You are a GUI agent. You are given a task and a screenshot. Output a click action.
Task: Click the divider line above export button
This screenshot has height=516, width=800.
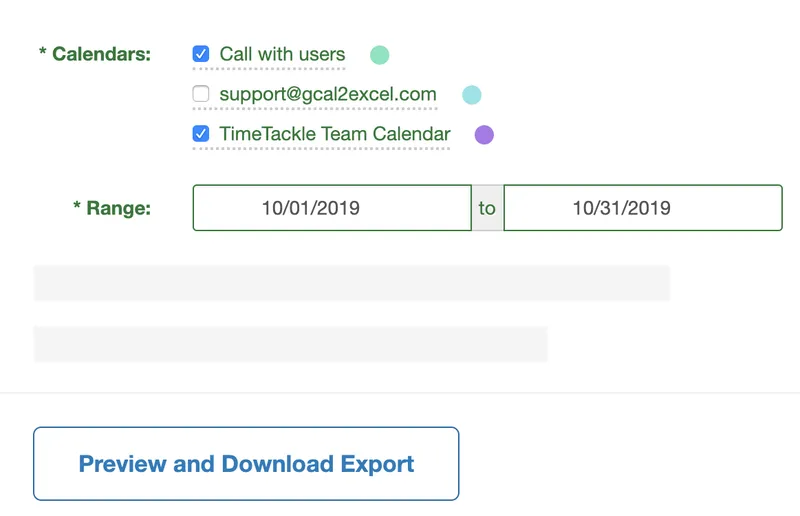pyautogui.click(x=400, y=392)
